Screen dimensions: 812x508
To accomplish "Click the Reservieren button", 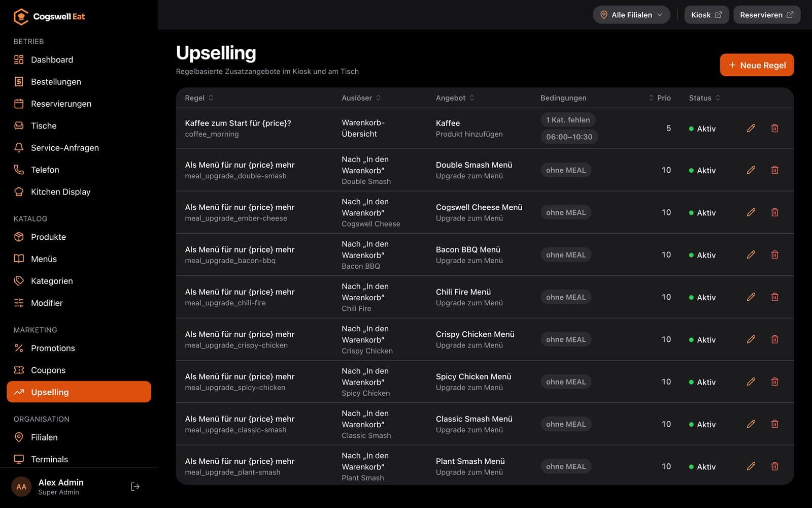I will [767, 15].
